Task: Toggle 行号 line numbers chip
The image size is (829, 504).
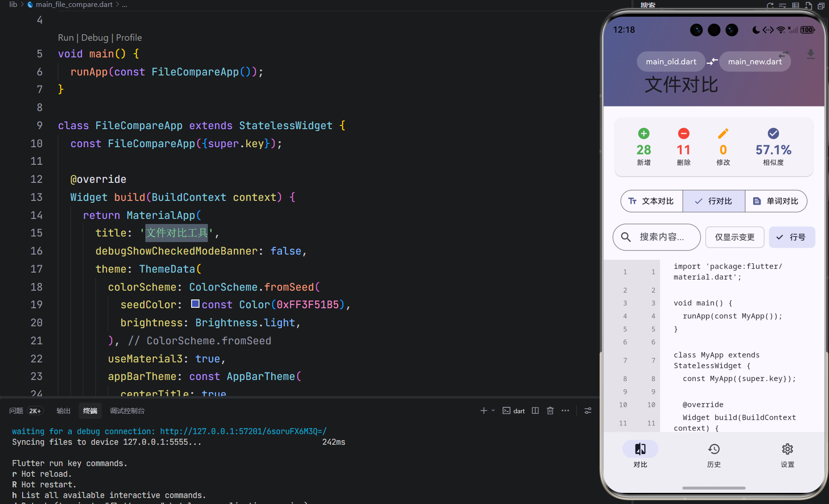Action: point(792,237)
